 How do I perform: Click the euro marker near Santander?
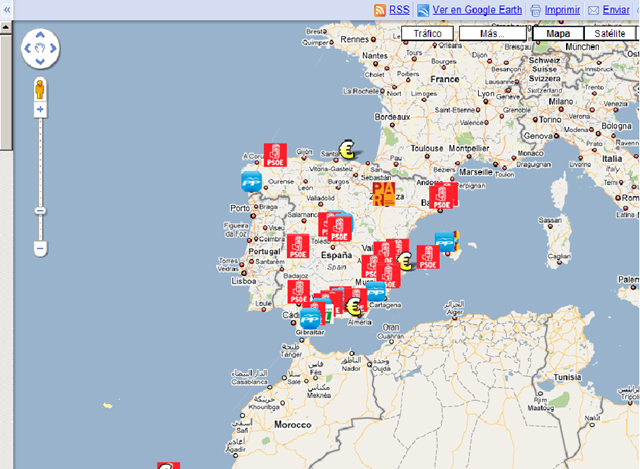pyautogui.click(x=347, y=149)
